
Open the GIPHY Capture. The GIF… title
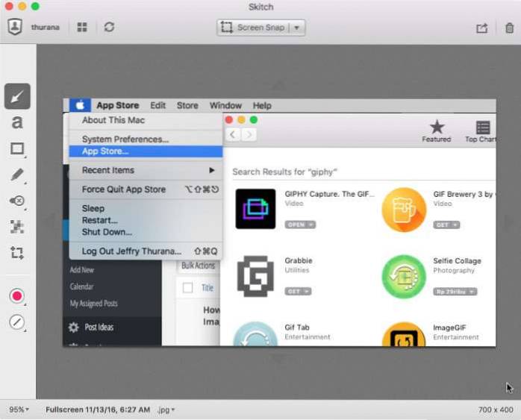[x=329, y=194]
